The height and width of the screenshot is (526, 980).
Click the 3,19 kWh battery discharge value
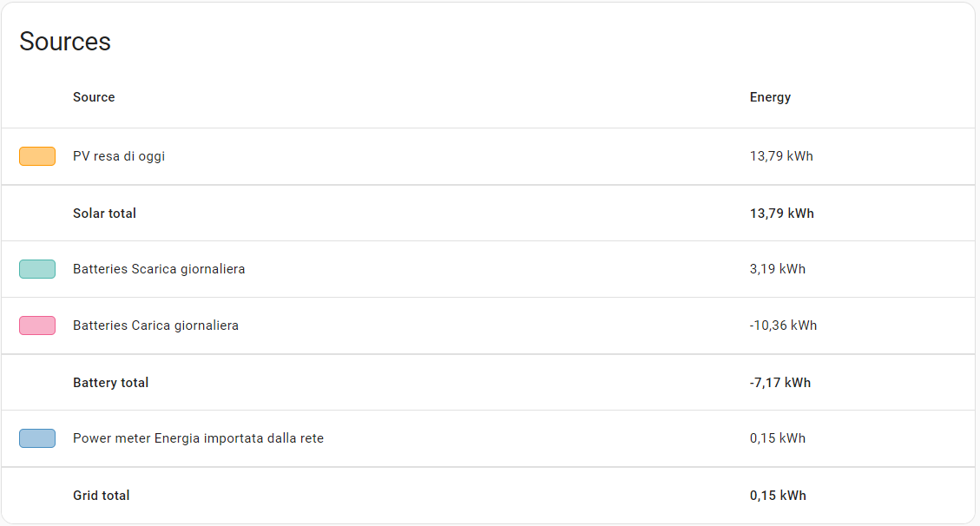click(777, 269)
